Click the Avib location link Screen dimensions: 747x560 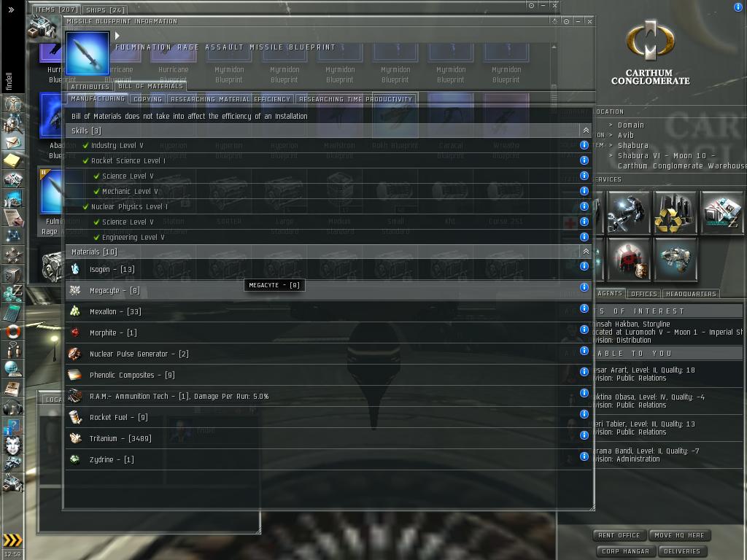click(625, 135)
